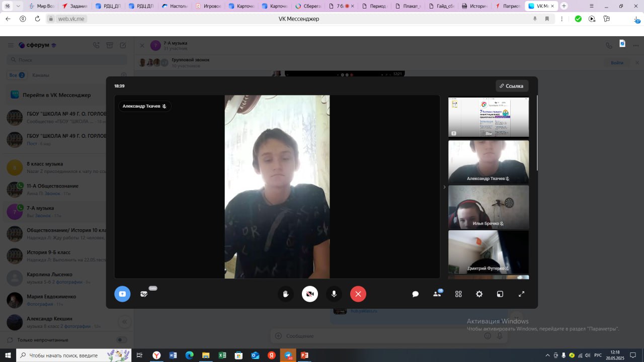Compose new message pencil icon
The width and height of the screenshot is (644, 362).
click(123, 45)
